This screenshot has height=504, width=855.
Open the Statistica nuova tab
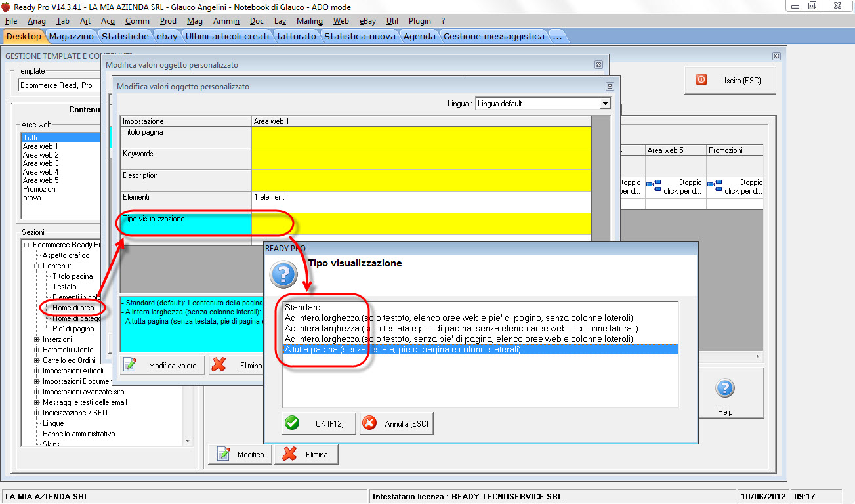pyautogui.click(x=360, y=36)
